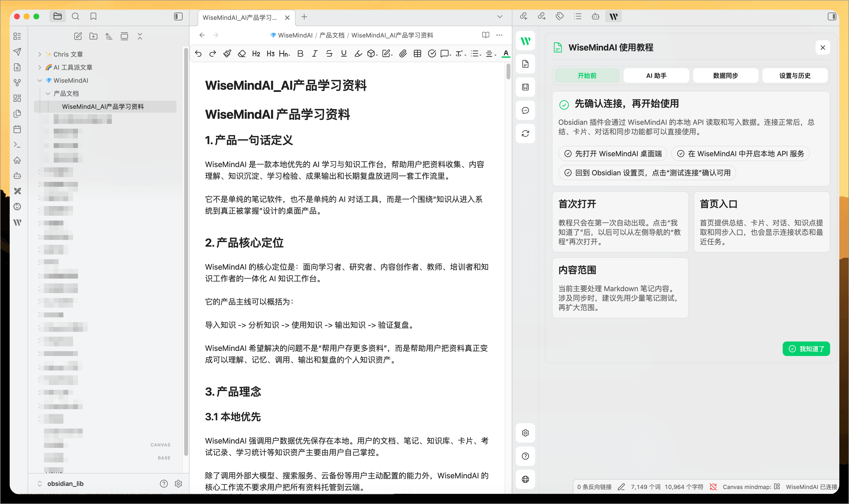Insert task checkbox icon

432,53
